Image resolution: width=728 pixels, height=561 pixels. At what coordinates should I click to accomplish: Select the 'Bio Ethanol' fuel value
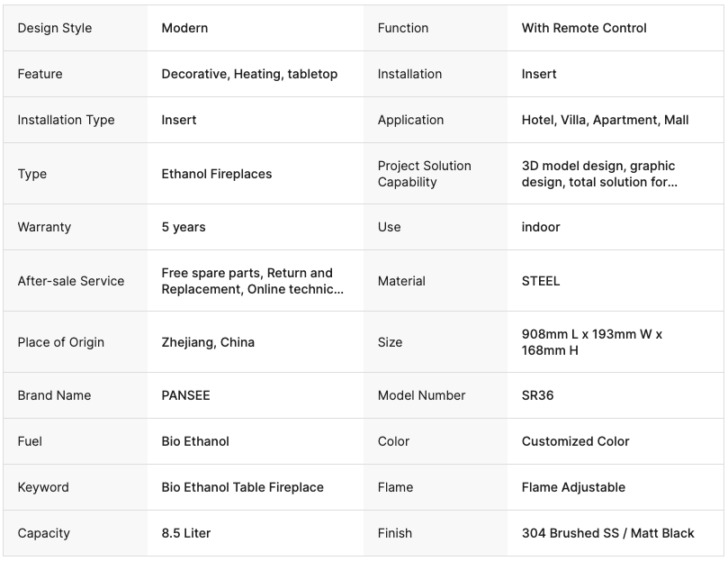click(x=195, y=441)
